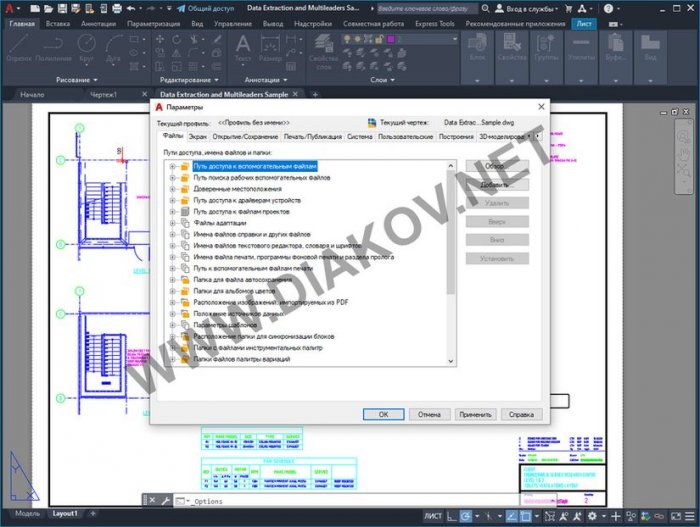
Task: Expand the 'Файлы адаптации' tree node
Action: pos(172,223)
